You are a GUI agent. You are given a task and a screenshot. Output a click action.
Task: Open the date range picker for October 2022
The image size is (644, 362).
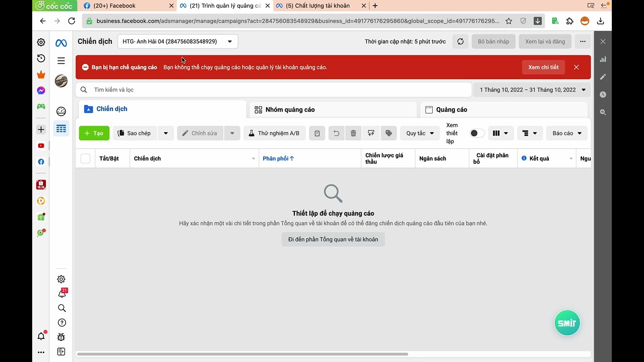coord(532,90)
